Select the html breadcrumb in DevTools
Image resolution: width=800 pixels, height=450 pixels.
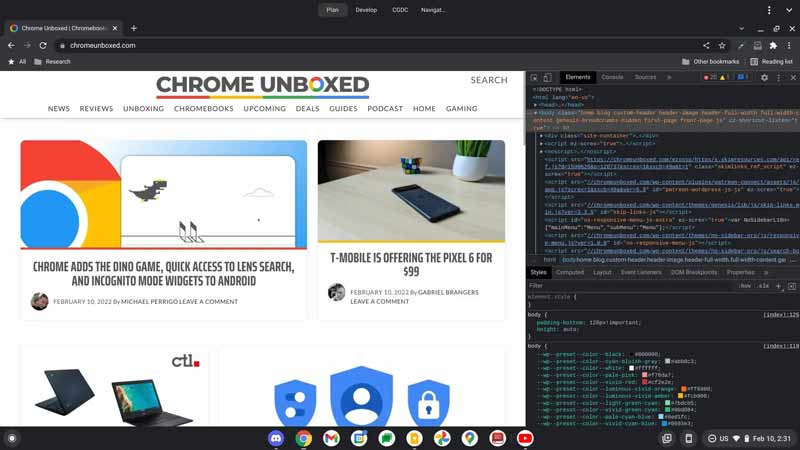[x=549, y=260]
